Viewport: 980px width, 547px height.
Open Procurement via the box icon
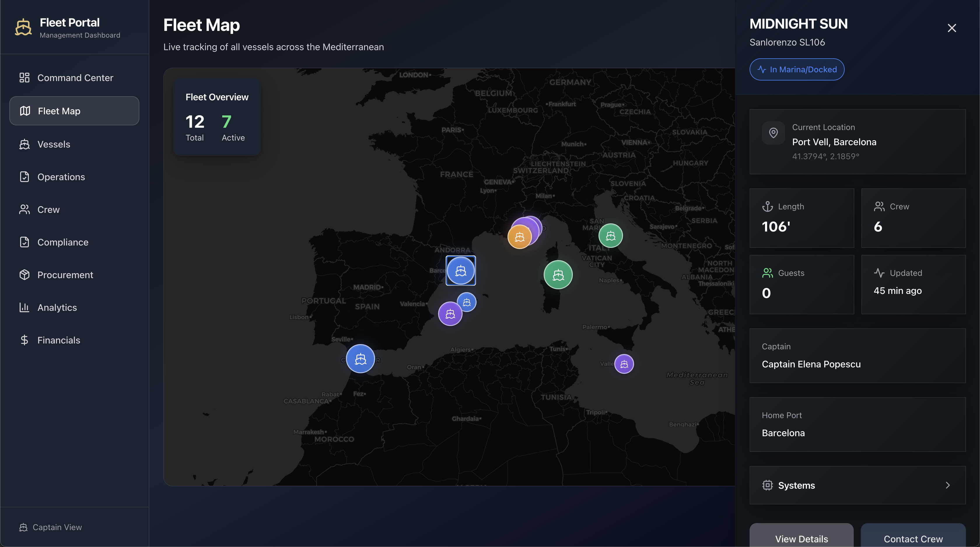click(24, 275)
